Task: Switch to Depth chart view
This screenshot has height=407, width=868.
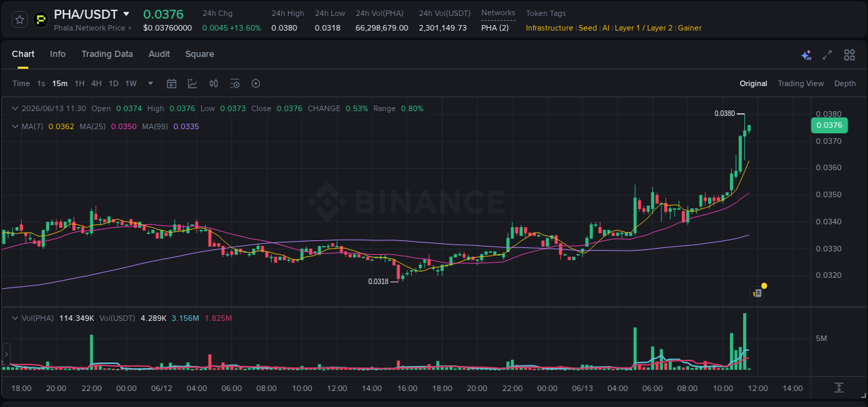Action: coord(845,83)
